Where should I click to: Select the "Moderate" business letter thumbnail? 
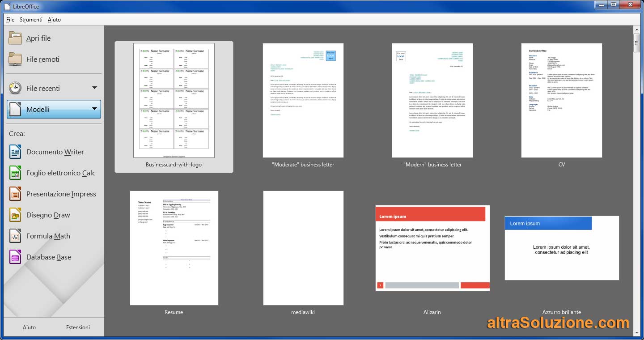click(303, 100)
